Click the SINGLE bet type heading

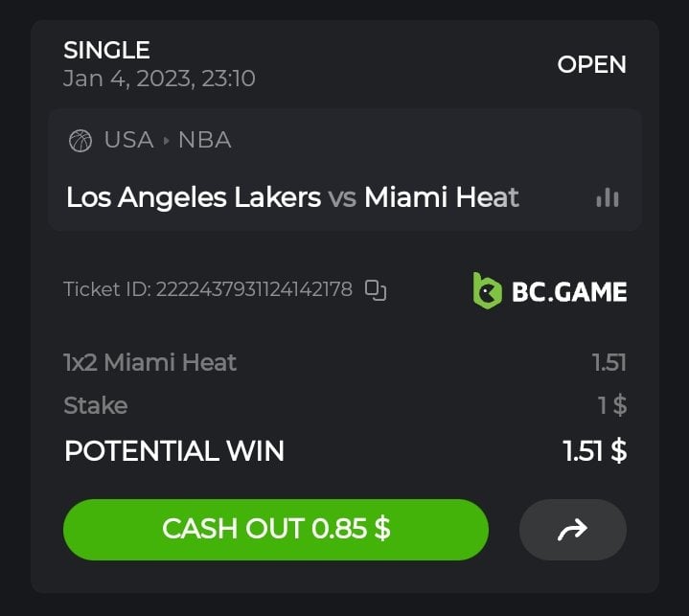click(106, 50)
